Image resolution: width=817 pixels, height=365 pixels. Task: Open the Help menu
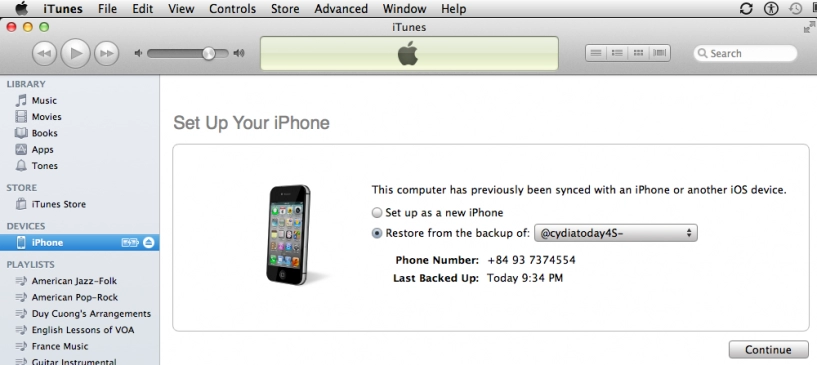coord(453,9)
